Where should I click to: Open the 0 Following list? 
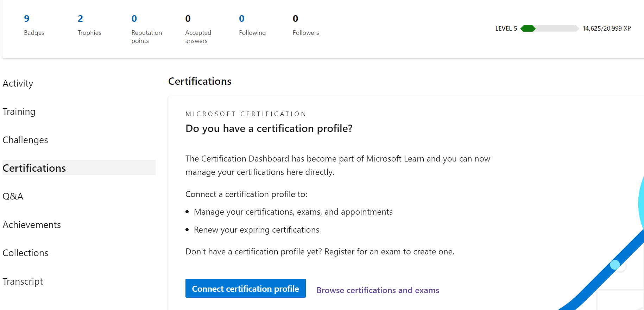(x=252, y=25)
